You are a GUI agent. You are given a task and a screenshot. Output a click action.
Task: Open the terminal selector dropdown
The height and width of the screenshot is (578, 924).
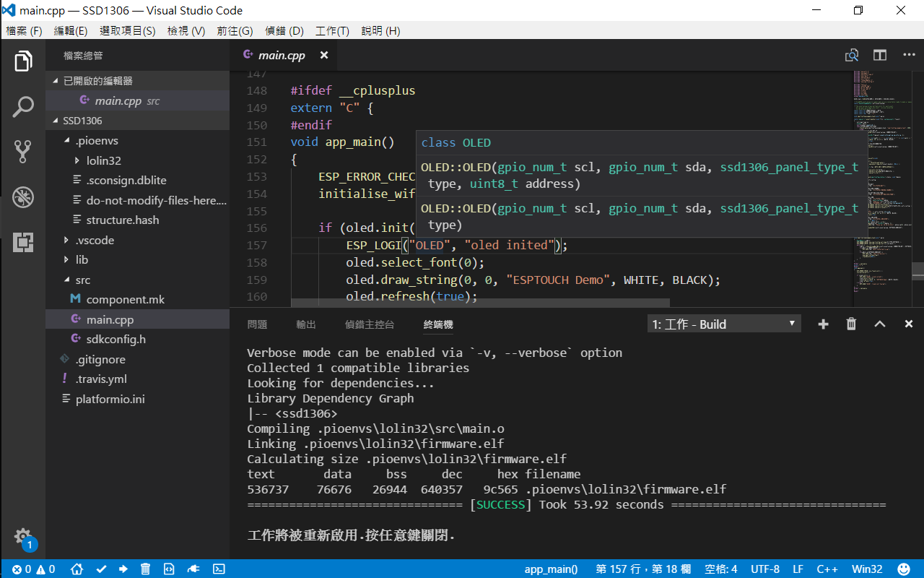tap(723, 323)
